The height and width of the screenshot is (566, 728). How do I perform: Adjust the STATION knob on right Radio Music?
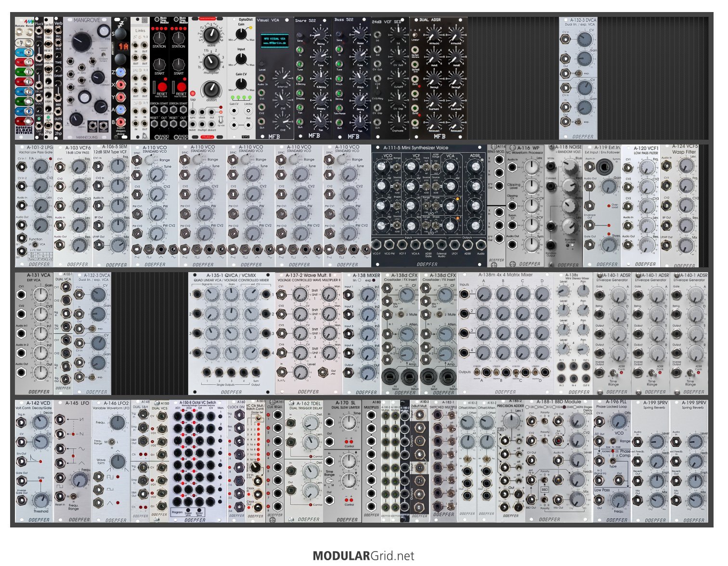click(179, 38)
